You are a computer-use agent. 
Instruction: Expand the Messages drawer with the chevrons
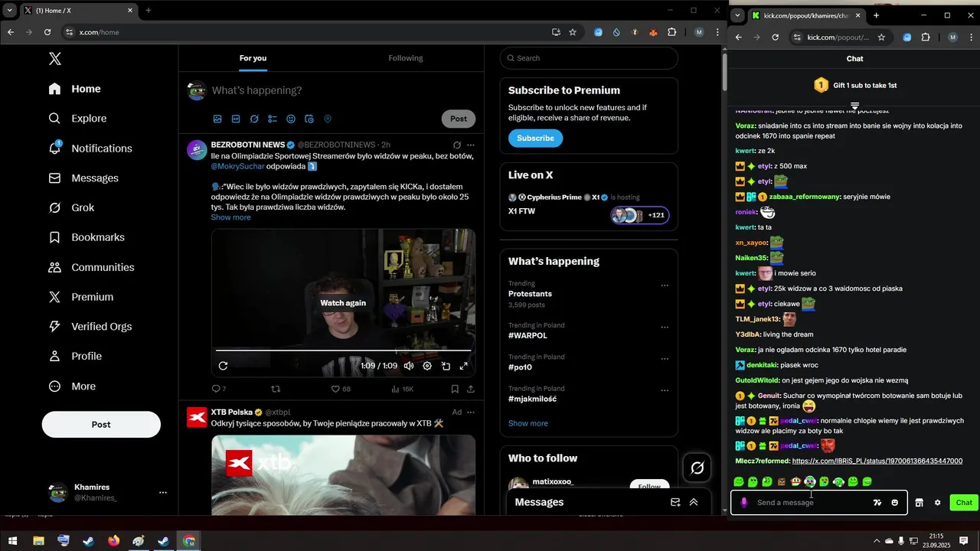point(694,502)
